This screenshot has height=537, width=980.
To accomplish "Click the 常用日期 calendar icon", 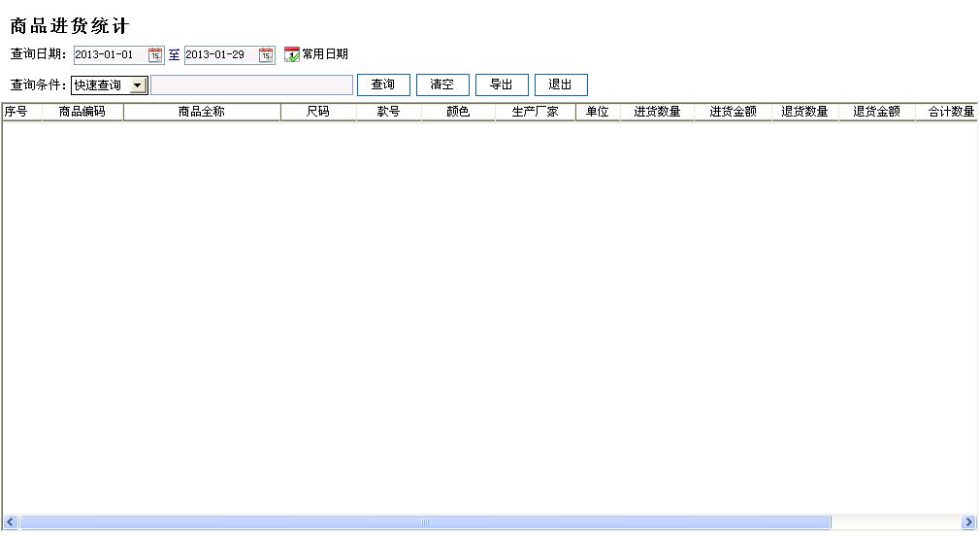I will 292,54.
